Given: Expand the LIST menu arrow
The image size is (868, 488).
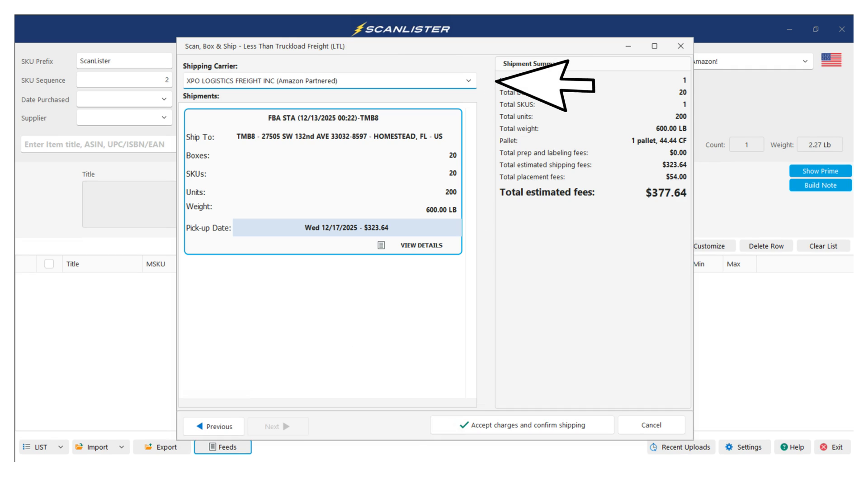Looking at the screenshot, I should pyautogui.click(x=61, y=447).
